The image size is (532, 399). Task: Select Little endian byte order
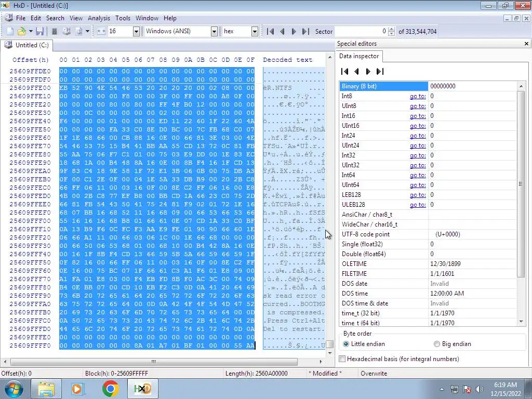click(364, 344)
